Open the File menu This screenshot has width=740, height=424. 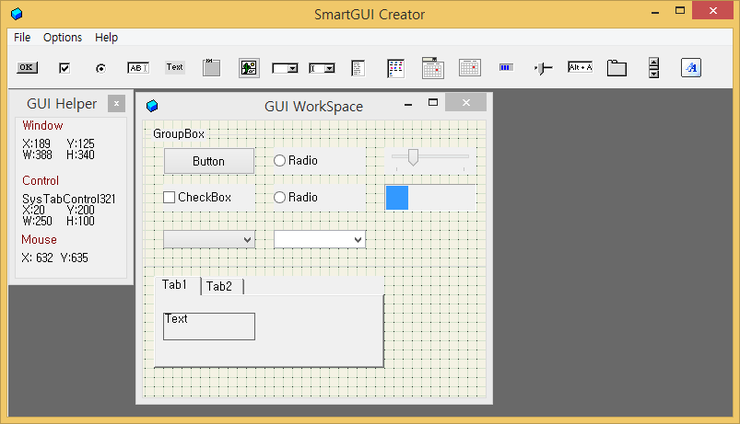(22, 37)
